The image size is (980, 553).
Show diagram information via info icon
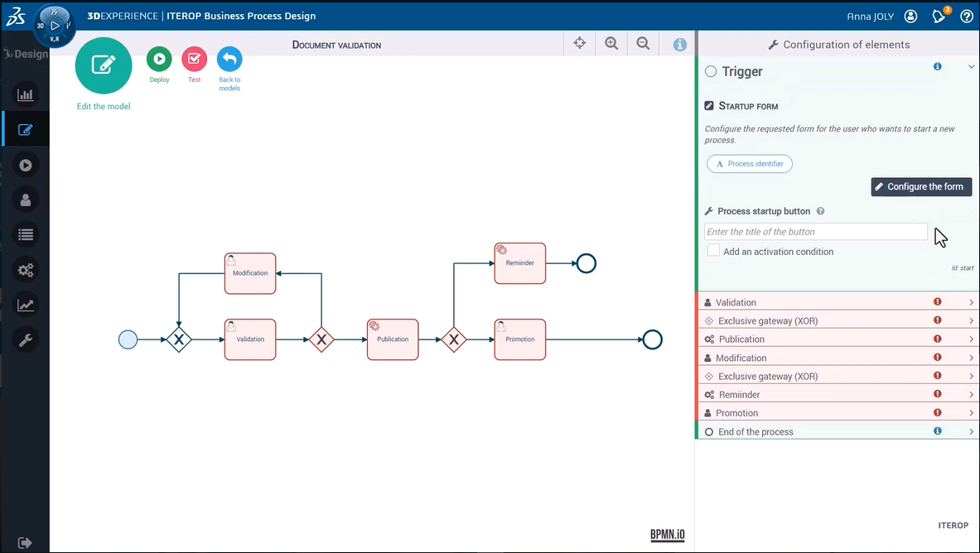tap(680, 45)
